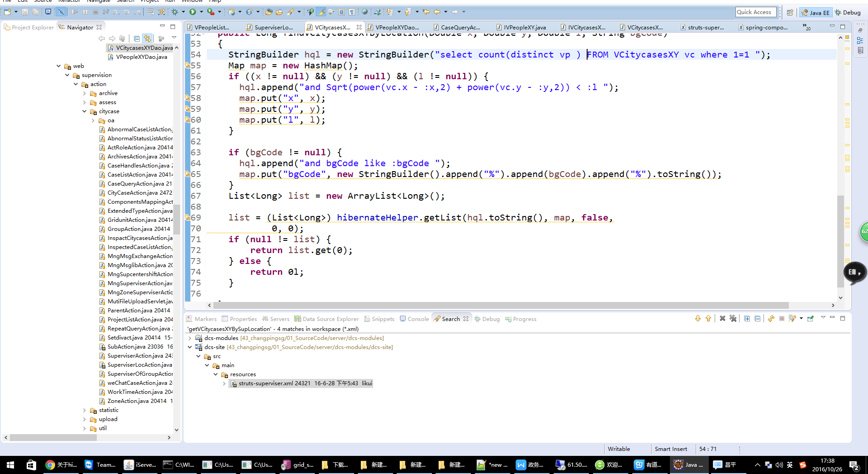Expand the archive folder
868x474 pixels.
(84, 93)
